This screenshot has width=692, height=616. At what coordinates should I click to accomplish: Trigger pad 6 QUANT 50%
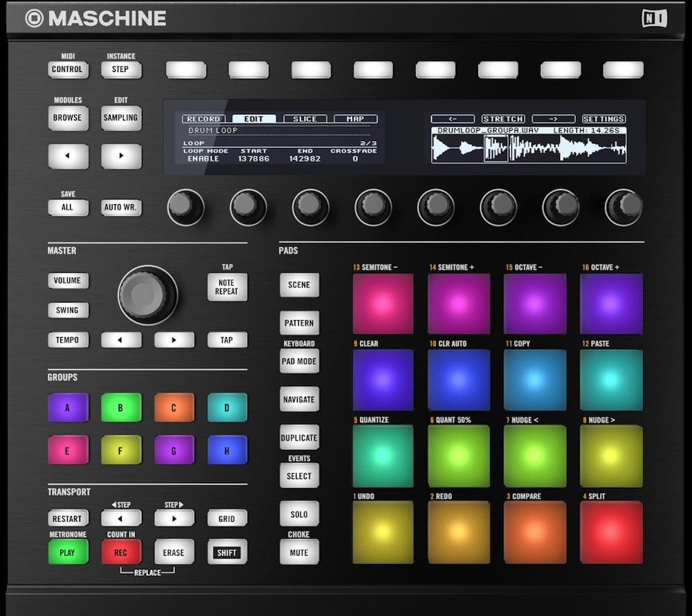[459, 456]
